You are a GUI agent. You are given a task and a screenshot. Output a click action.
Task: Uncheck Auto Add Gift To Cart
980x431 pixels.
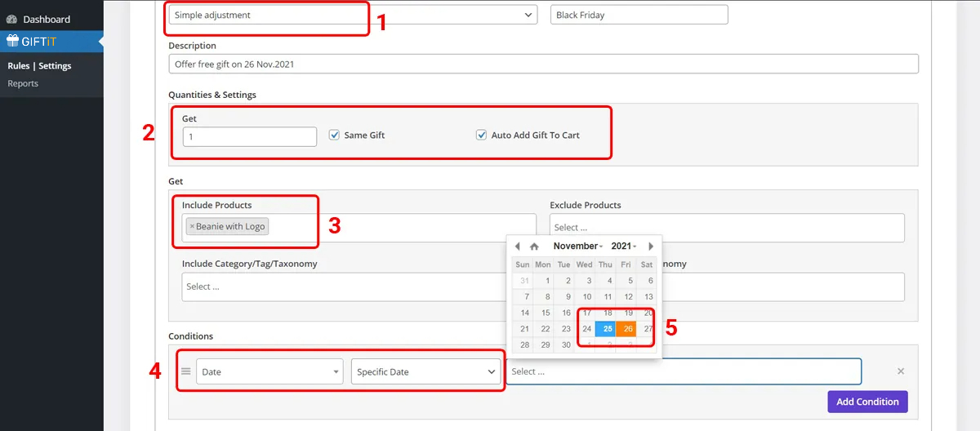coord(481,136)
